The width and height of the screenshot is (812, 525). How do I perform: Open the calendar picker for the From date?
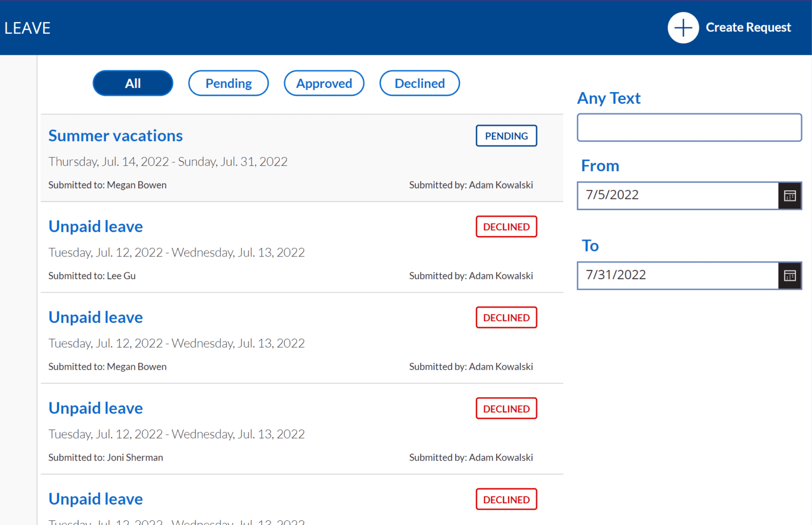coord(790,196)
